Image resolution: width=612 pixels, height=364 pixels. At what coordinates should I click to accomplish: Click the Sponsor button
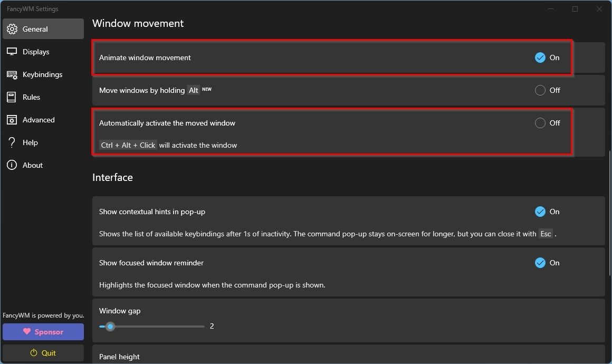43,332
